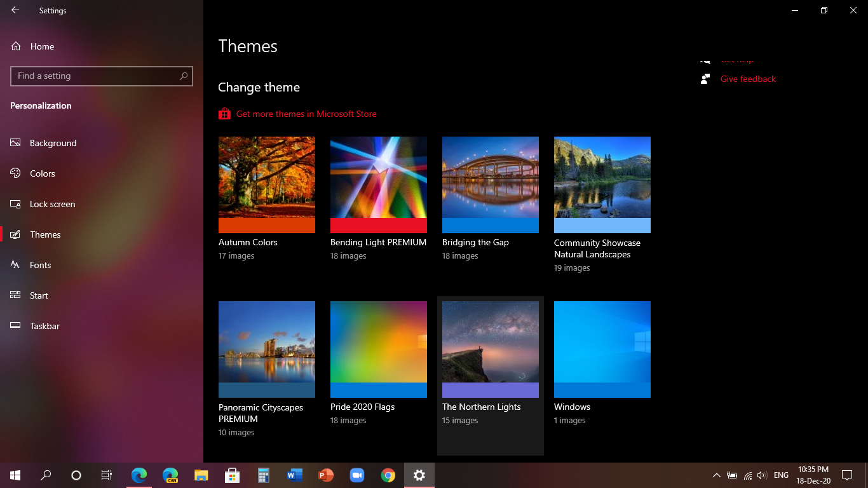Open Zoom from the taskbar
This screenshot has height=488, width=868.
356,475
